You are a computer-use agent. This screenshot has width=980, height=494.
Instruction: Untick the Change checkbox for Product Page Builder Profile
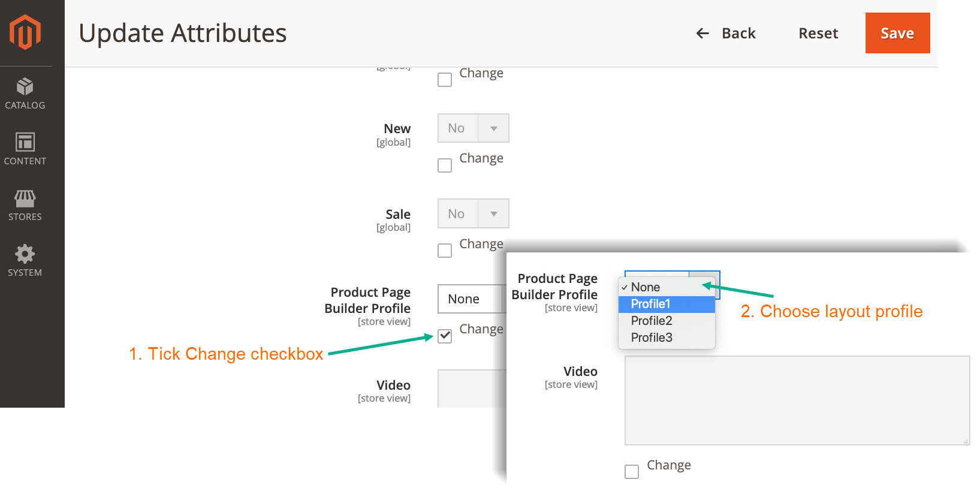444,336
